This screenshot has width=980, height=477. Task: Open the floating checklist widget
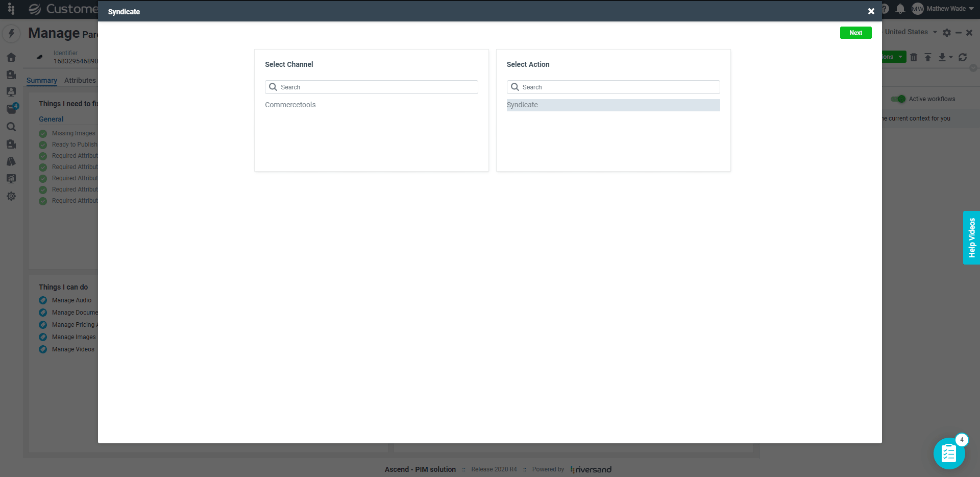point(949,453)
